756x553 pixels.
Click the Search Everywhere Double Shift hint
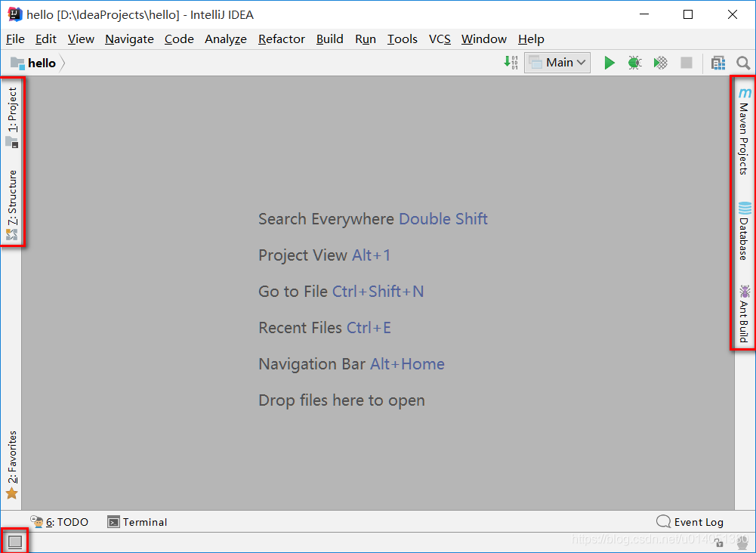(372, 219)
